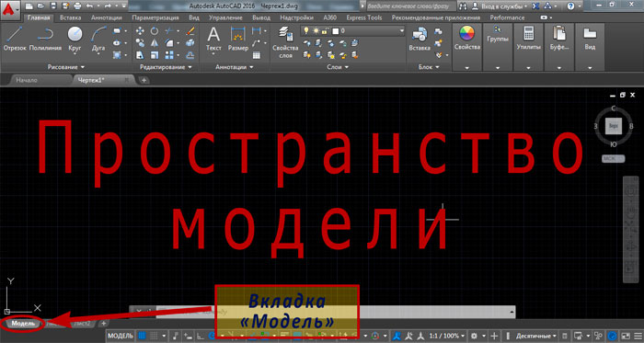Click the МСК coordinate system button
This screenshot has width=644, height=343.
[613, 158]
